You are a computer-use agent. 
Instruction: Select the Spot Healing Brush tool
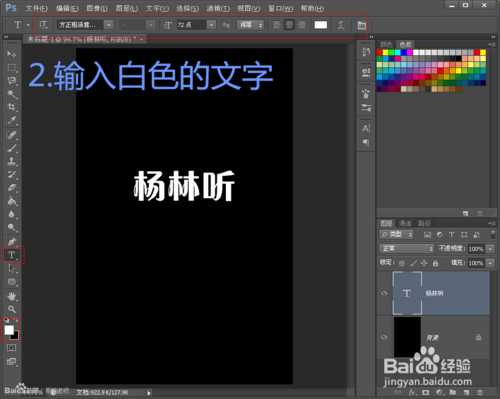12,135
